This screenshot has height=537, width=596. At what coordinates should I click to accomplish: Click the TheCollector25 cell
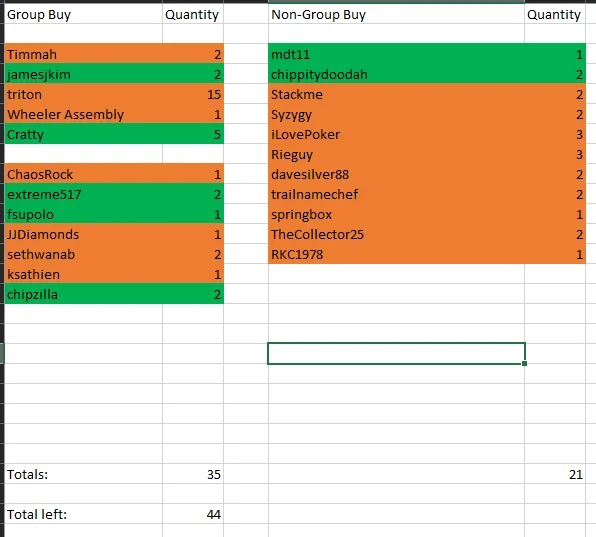tap(396, 234)
